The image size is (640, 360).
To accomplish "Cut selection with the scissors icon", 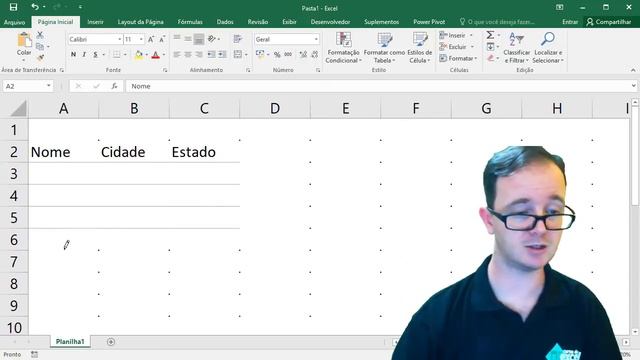I will (x=40, y=35).
